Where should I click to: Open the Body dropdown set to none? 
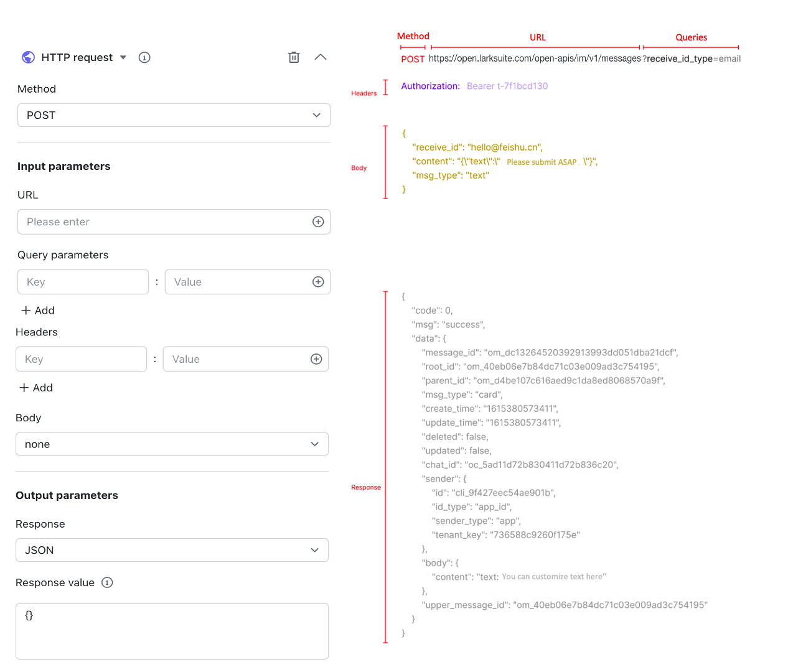coord(172,444)
